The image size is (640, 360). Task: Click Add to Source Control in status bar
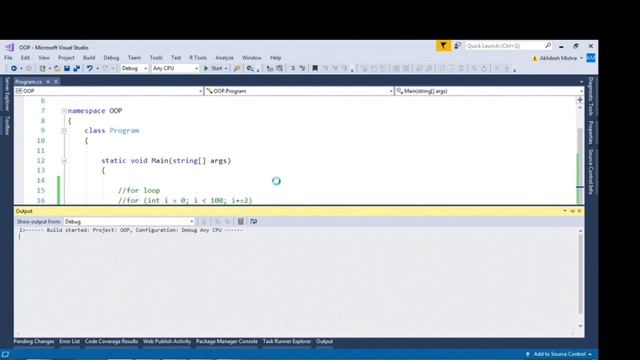point(559,354)
